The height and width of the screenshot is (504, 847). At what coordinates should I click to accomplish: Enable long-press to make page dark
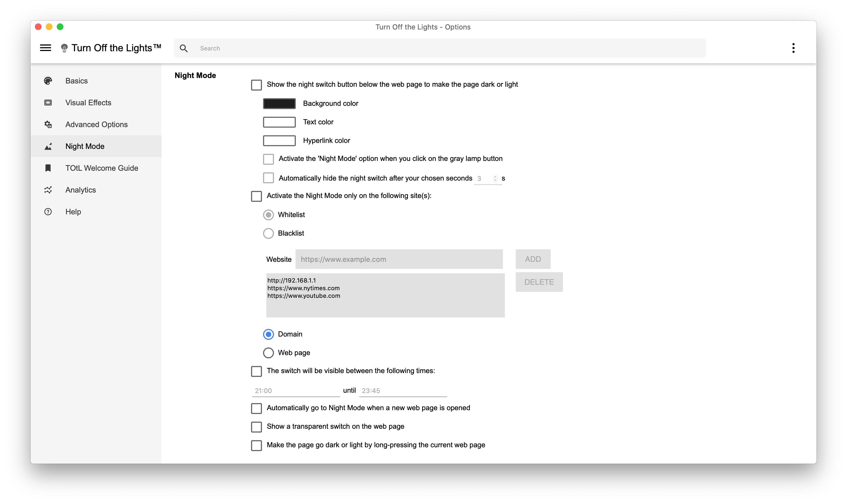tap(256, 445)
